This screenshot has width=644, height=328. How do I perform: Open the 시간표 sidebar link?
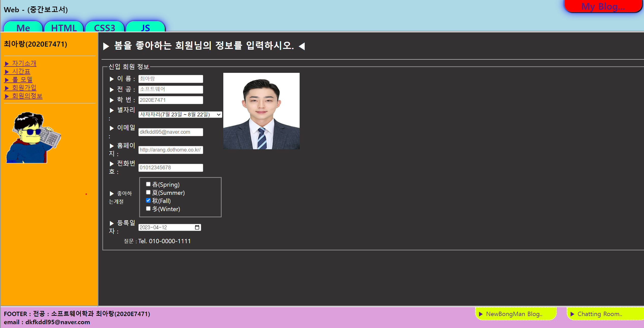pyautogui.click(x=21, y=72)
